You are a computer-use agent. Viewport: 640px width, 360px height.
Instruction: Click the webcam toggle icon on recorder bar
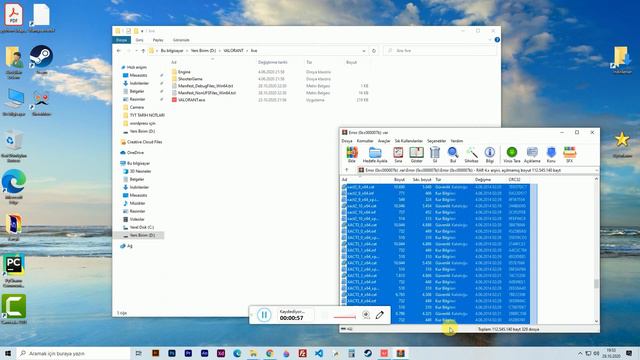(366, 315)
